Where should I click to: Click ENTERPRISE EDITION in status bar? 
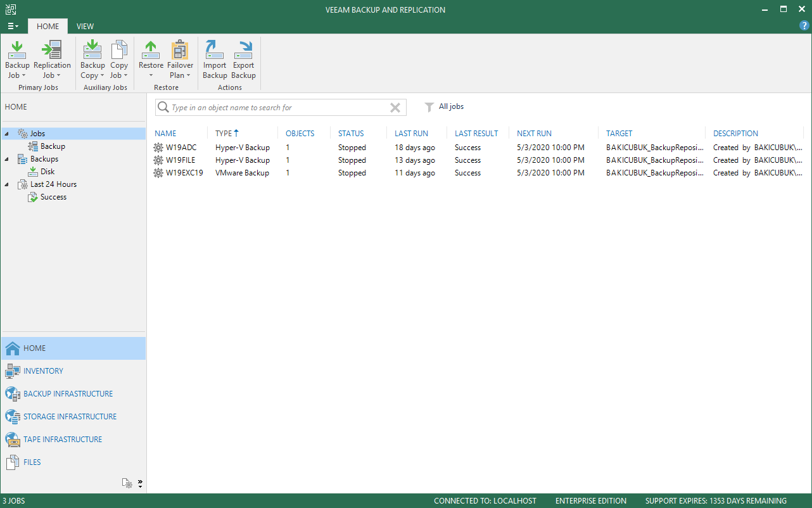591,501
